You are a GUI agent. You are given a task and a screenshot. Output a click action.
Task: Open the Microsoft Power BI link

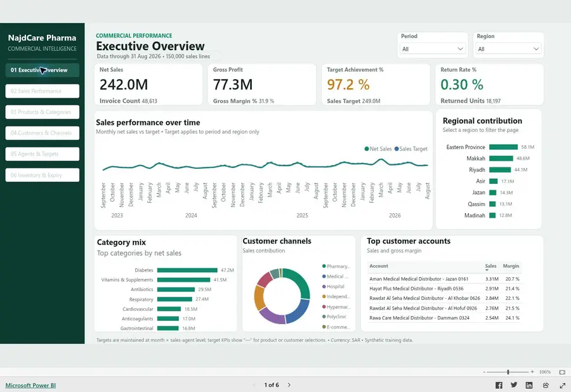30,386
